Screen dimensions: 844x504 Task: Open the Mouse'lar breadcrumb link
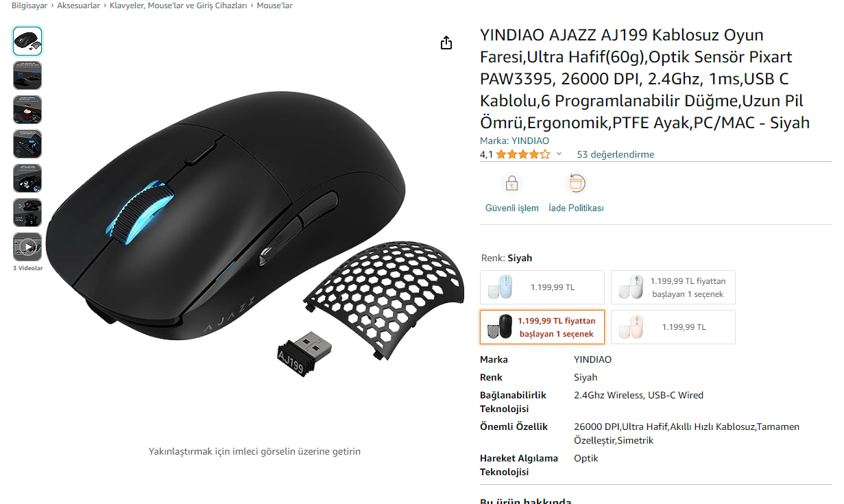(275, 5)
